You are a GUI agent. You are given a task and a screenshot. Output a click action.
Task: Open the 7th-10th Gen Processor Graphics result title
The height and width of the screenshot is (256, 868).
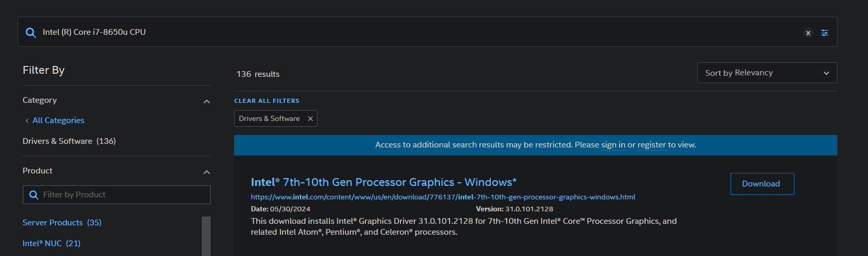[383, 182]
